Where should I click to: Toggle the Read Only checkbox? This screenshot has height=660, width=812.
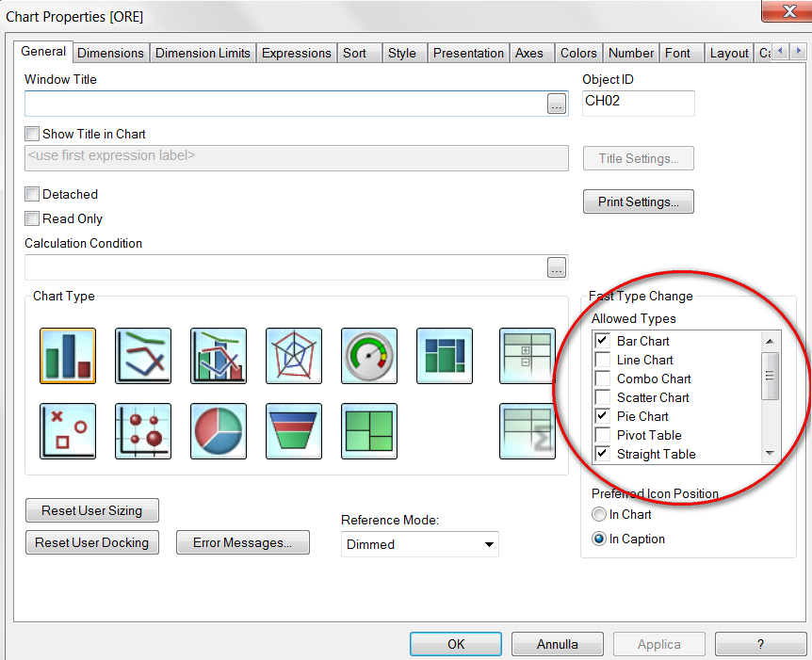32,218
